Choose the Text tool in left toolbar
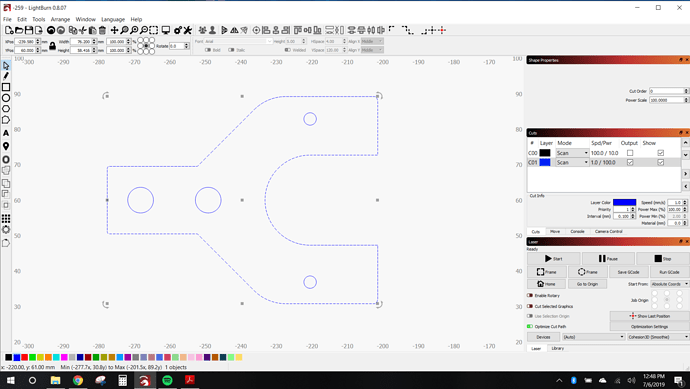This screenshot has height=389, width=690. 6,133
